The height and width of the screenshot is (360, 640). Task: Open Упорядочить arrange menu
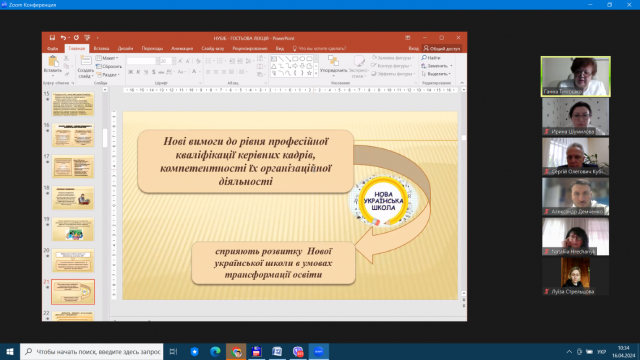coord(333,66)
